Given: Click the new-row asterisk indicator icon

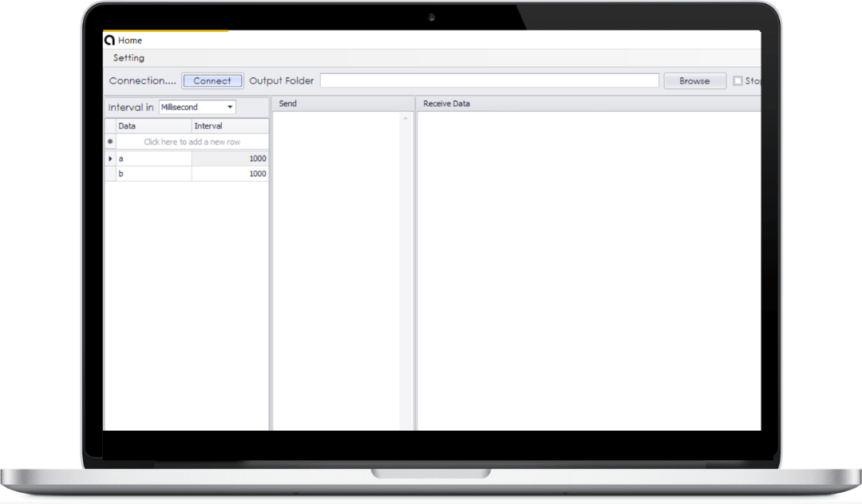Looking at the screenshot, I should tap(110, 142).
